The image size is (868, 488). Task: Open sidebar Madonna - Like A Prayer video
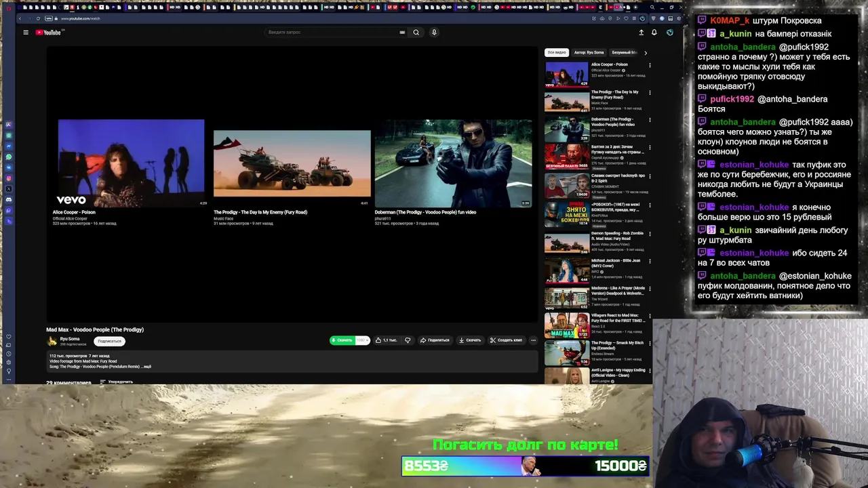coord(567,298)
